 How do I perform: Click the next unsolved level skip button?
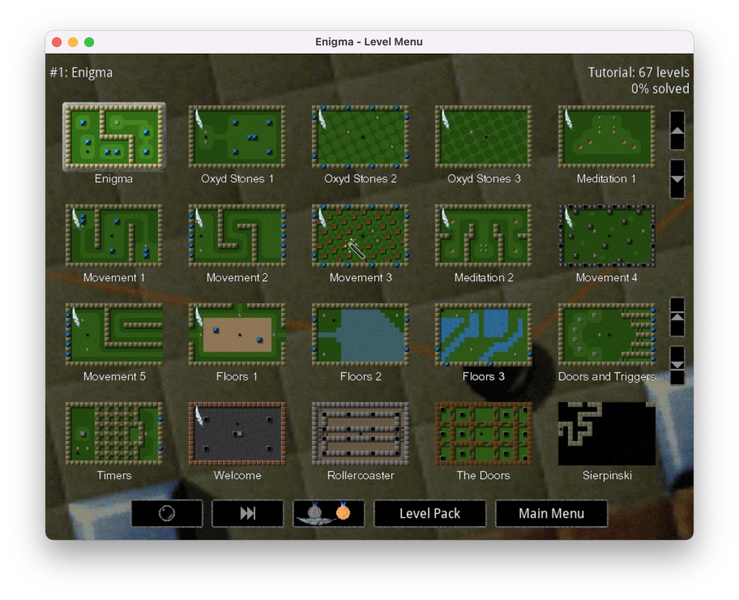pos(248,513)
